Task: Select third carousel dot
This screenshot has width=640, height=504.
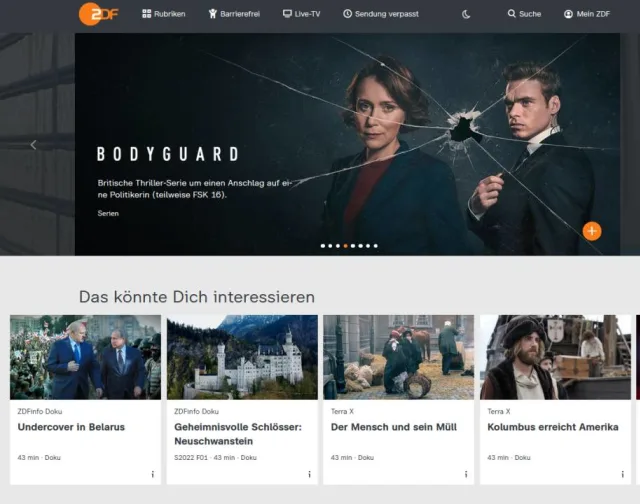Action: tap(338, 246)
